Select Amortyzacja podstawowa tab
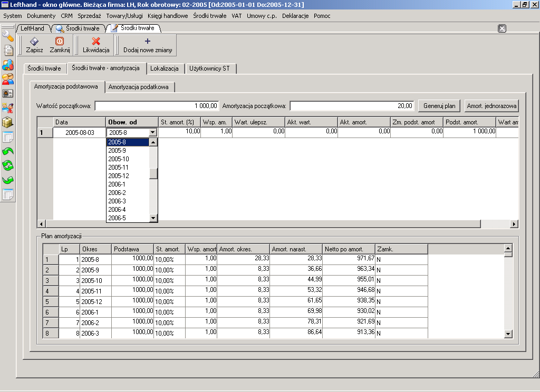The image size is (540, 392). [x=66, y=86]
